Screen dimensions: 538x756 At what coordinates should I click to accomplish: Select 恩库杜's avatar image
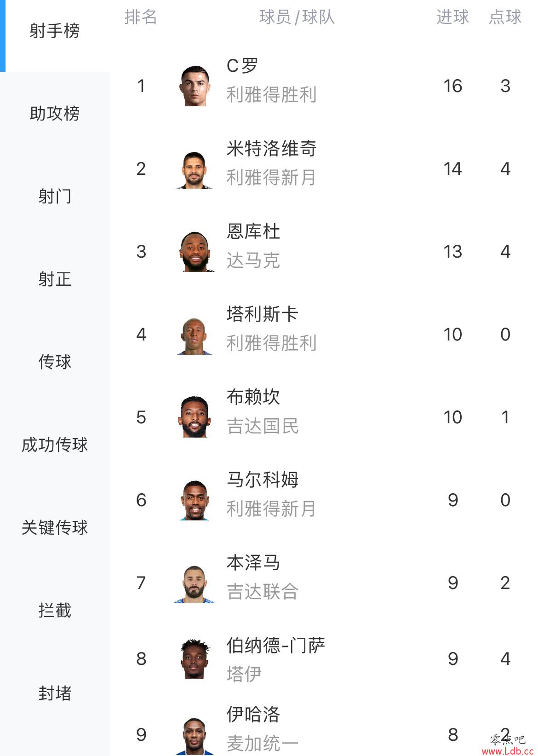pos(195,251)
